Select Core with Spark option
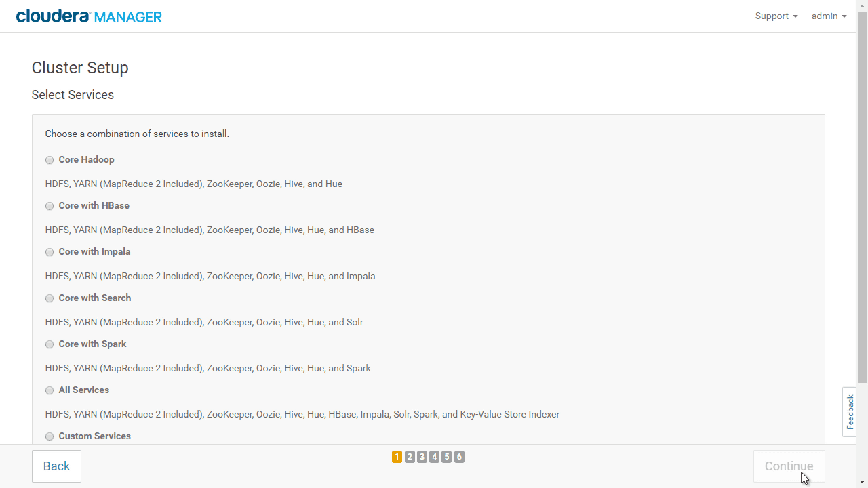 coord(50,345)
